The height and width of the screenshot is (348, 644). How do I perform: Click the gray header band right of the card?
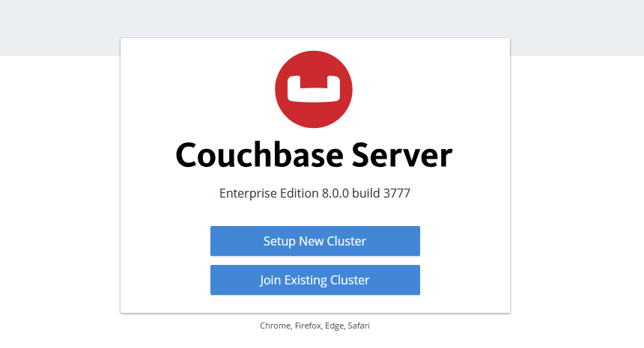pyautogui.click(x=577, y=28)
